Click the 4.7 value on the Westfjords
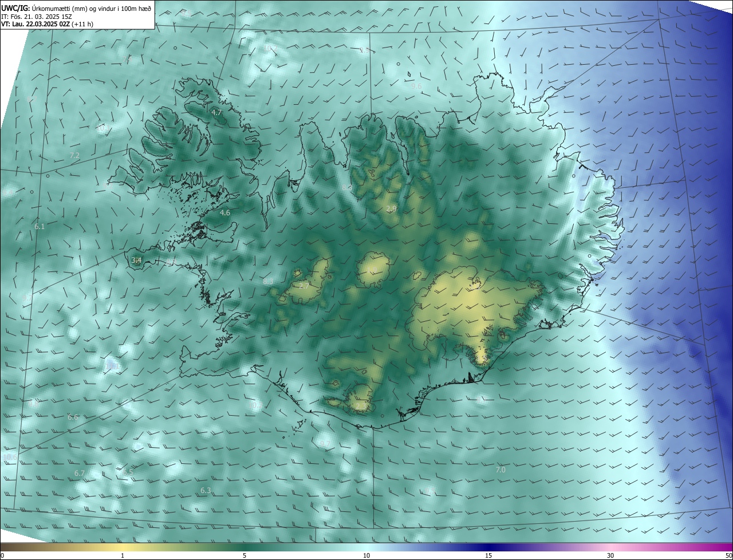 (x=216, y=113)
